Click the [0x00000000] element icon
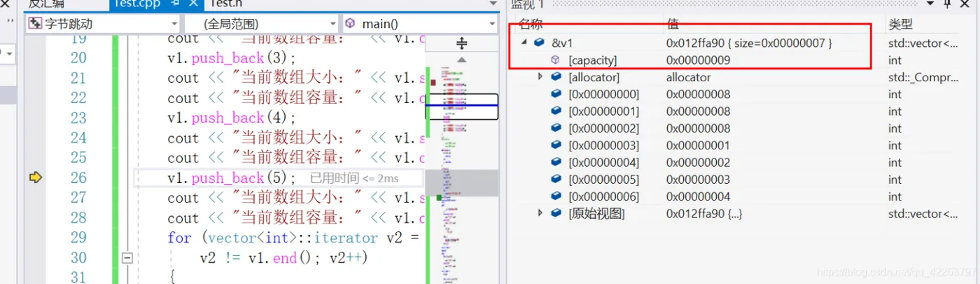The width and height of the screenshot is (980, 284). click(556, 94)
